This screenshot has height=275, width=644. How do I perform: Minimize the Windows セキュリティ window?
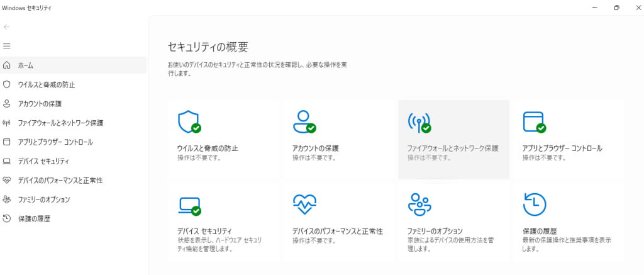pyautogui.click(x=594, y=8)
